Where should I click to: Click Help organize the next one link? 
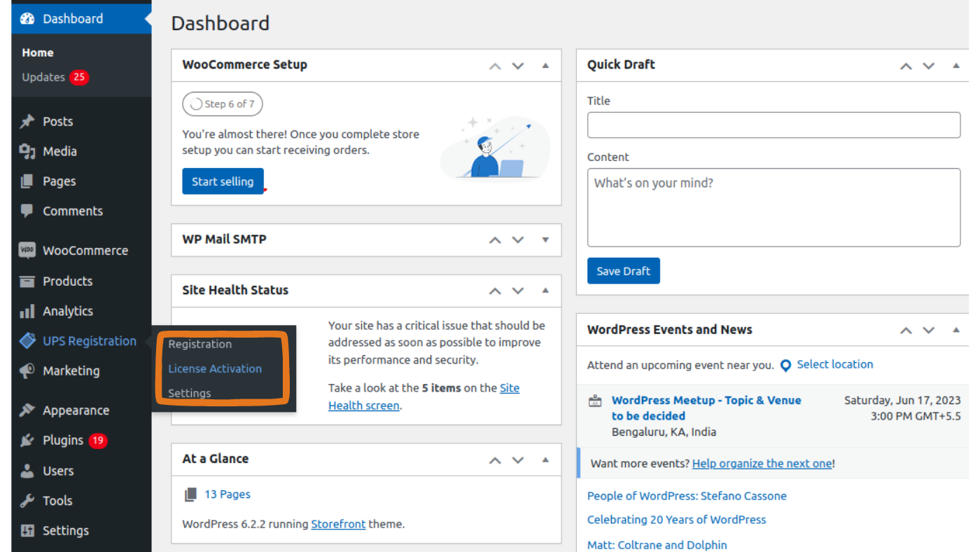coord(762,463)
